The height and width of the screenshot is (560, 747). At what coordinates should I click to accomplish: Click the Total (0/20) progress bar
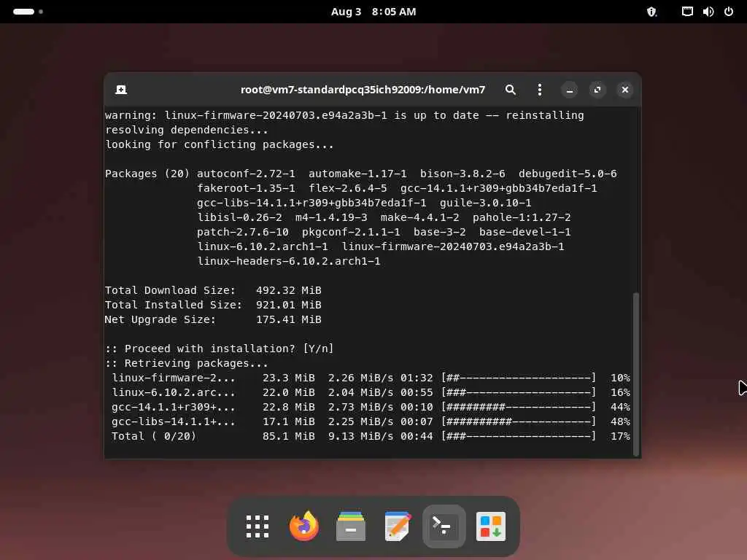click(519, 436)
